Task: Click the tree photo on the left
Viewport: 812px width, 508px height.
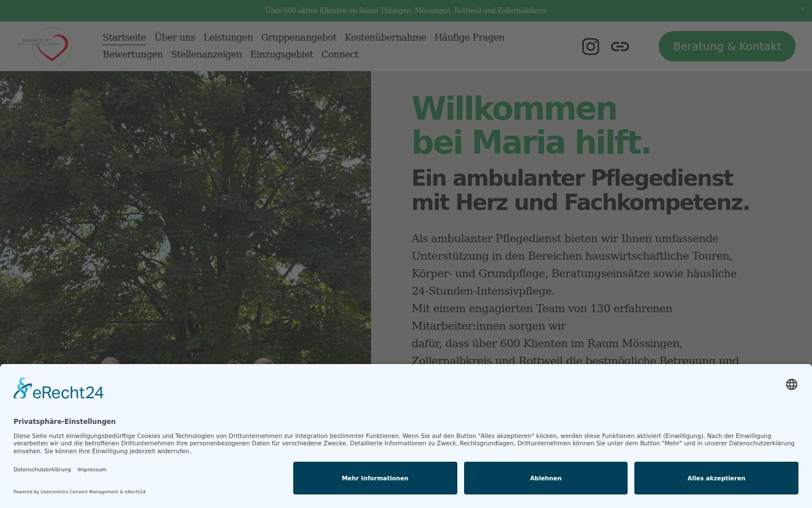Action: [x=186, y=217]
